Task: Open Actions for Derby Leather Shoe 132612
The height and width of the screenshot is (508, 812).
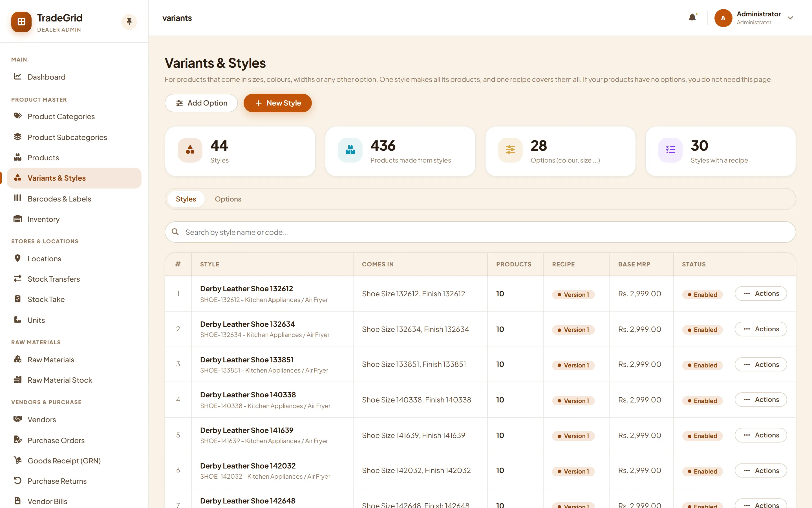Action: click(761, 293)
